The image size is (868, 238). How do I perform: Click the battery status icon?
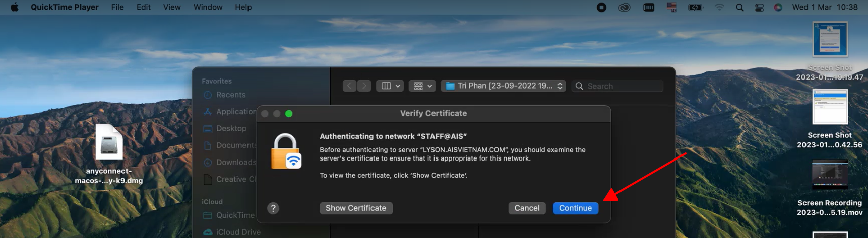tap(695, 7)
